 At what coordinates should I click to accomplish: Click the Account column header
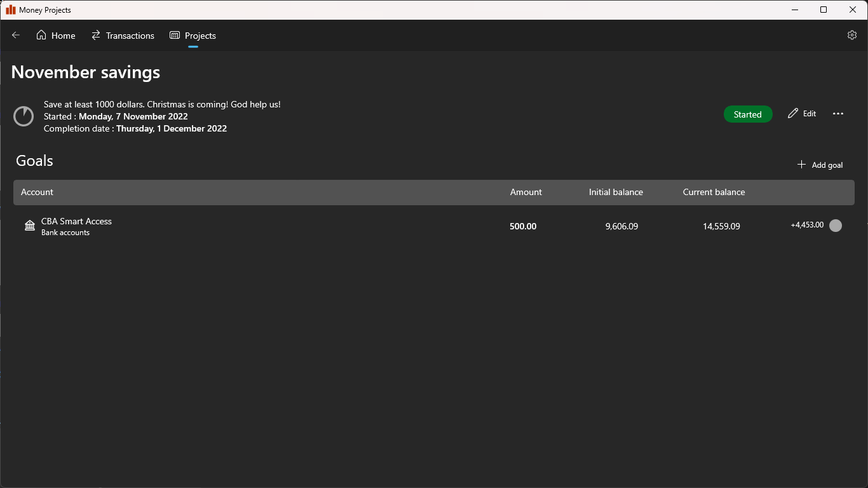click(x=37, y=192)
